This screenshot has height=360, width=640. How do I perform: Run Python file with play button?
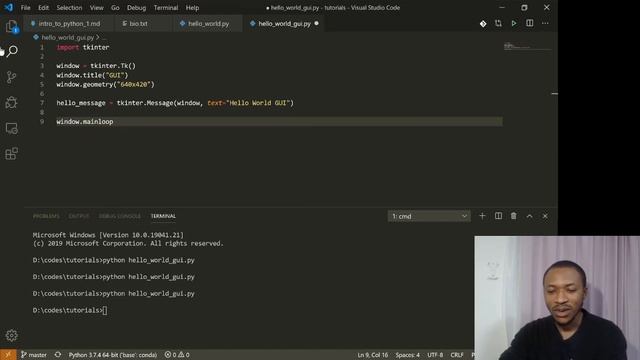tap(514, 24)
